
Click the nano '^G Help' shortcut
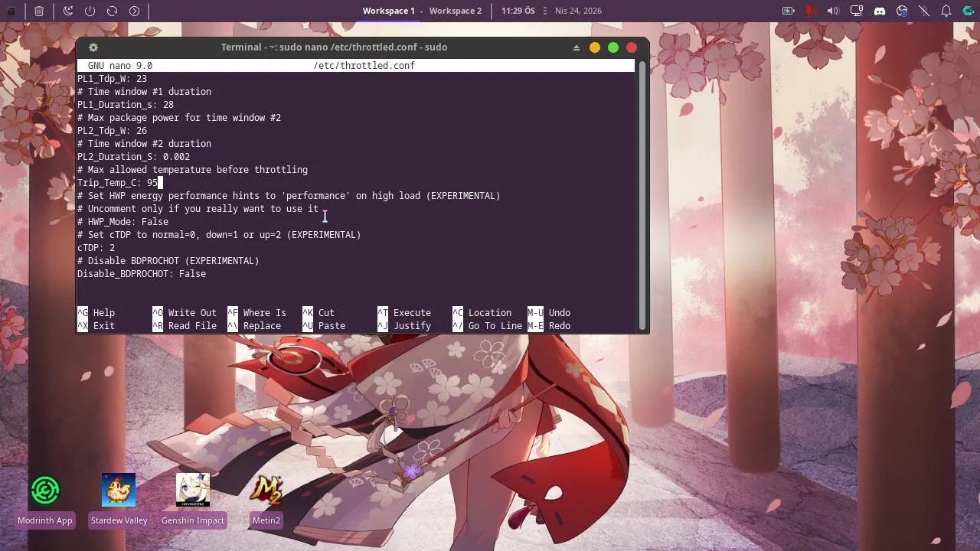[96, 313]
